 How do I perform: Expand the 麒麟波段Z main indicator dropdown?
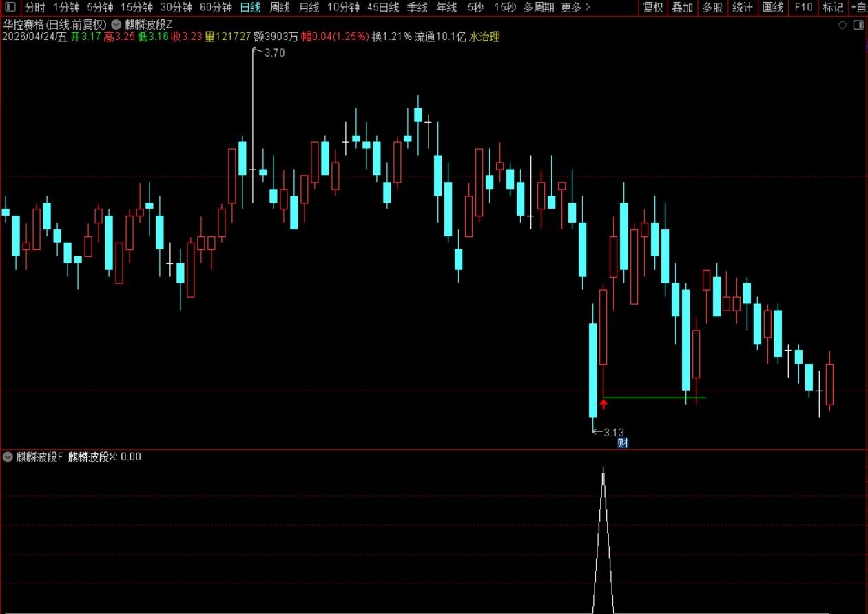point(116,24)
